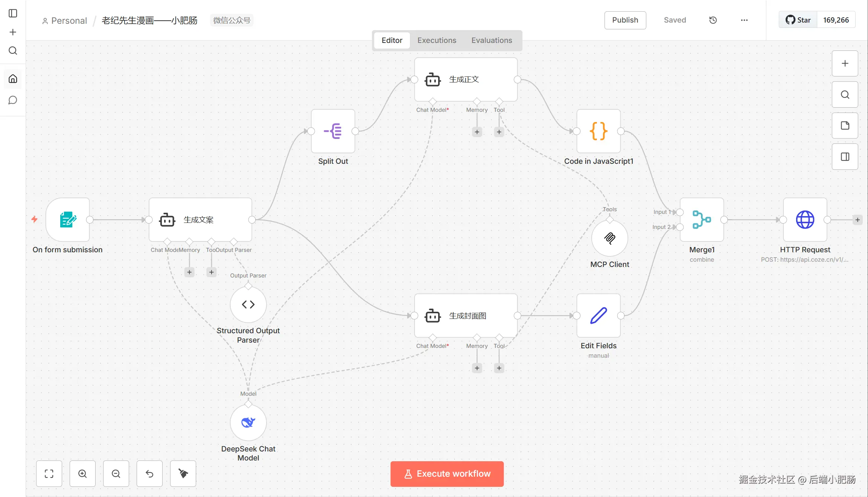Add node after HTTP Request output

pyautogui.click(x=857, y=220)
